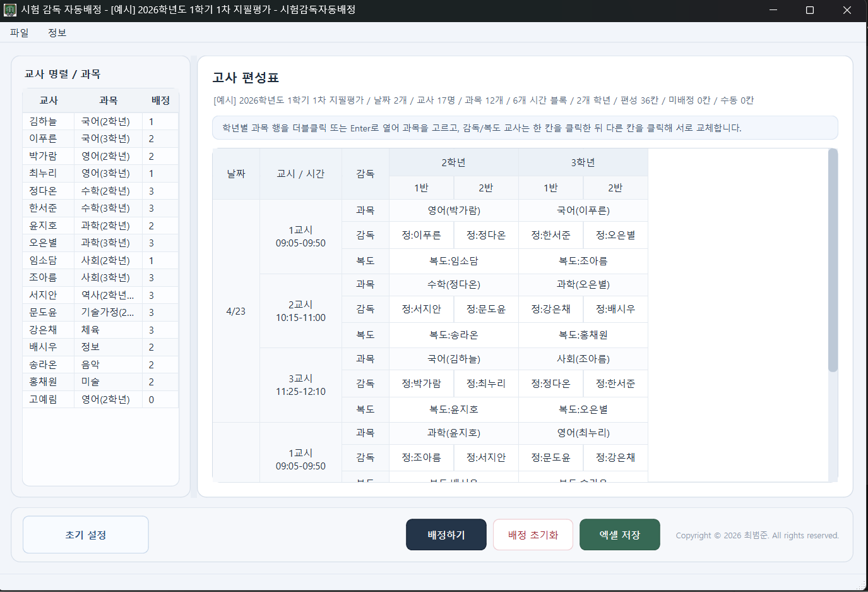Click the 2학년 column header
Viewport: 868px width, 592px height.
pos(454,162)
